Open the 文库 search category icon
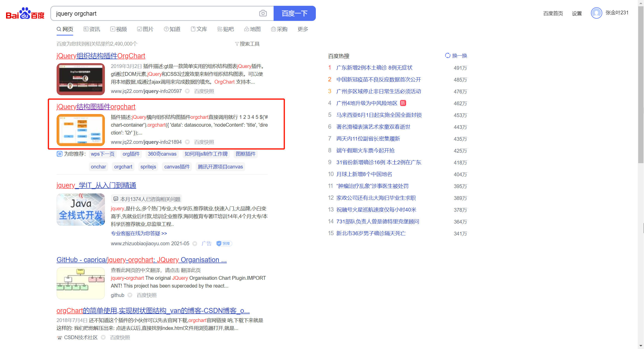Viewport: 644px width, 349px height. [193, 29]
